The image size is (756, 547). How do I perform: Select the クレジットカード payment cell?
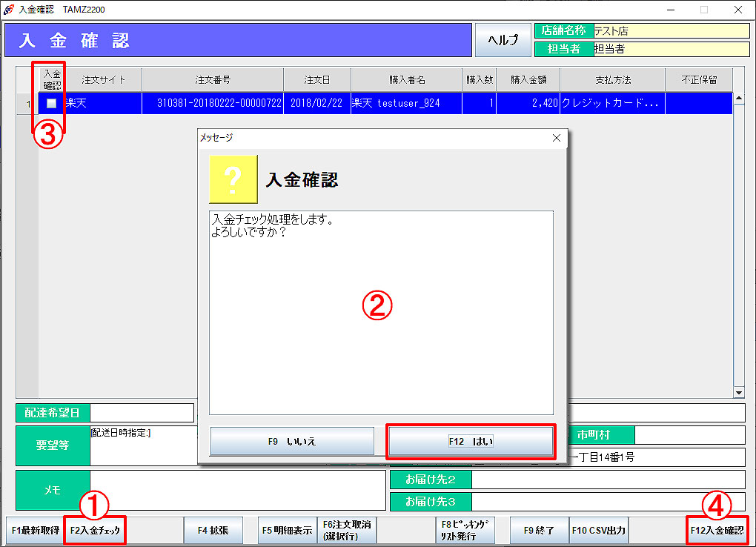613,103
